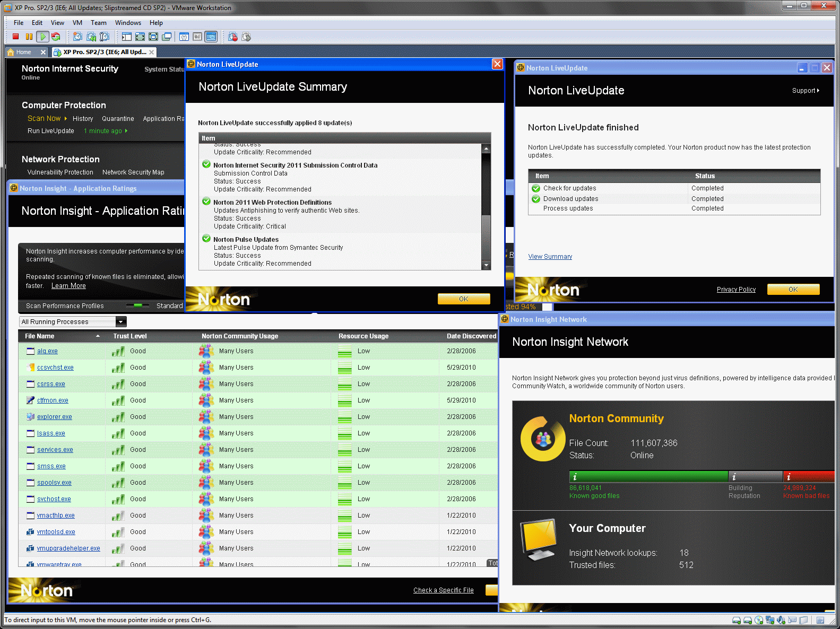Click the Revert to snapshot icon

tap(91, 37)
